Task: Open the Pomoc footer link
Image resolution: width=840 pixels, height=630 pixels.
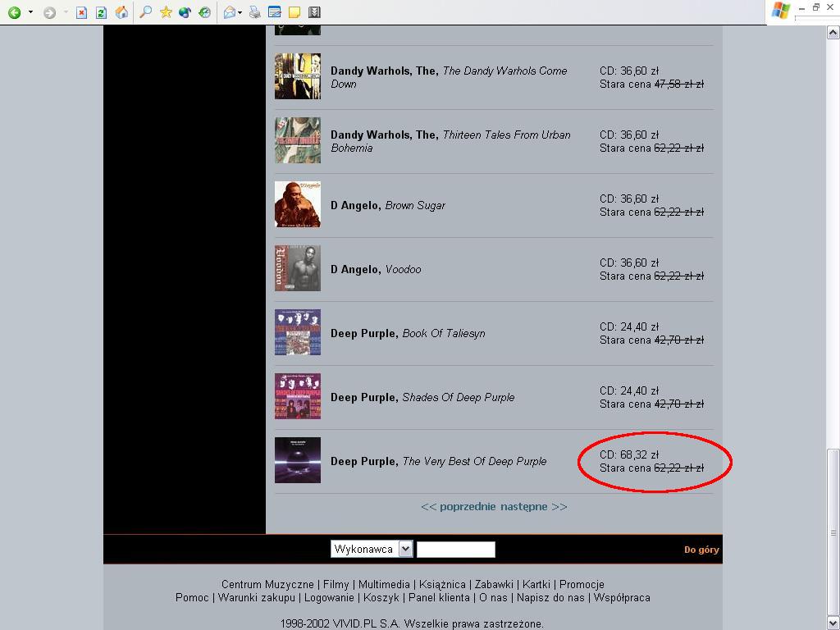Action: pos(192,598)
